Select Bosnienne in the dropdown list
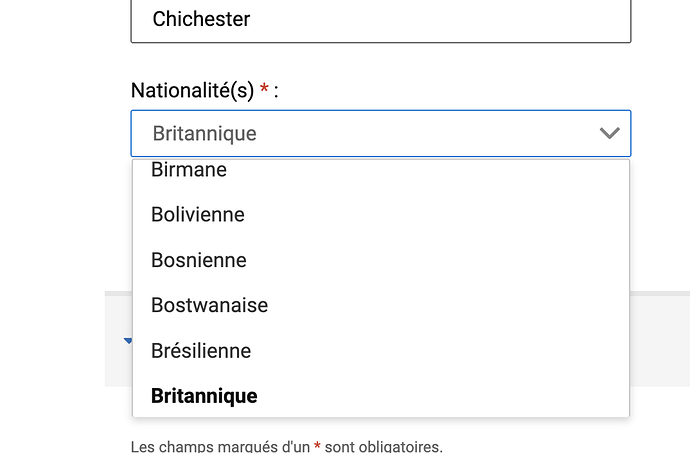 click(x=199, y=260)
